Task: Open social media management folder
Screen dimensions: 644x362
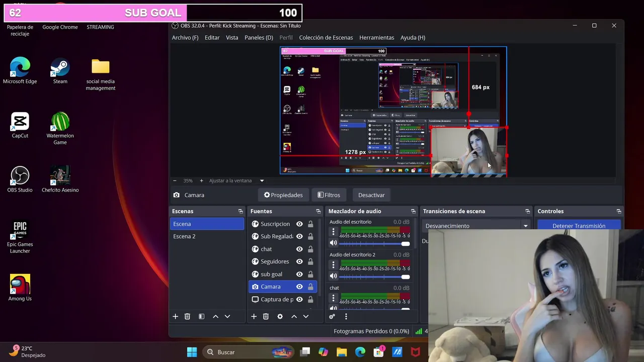Action: (101, 74)
